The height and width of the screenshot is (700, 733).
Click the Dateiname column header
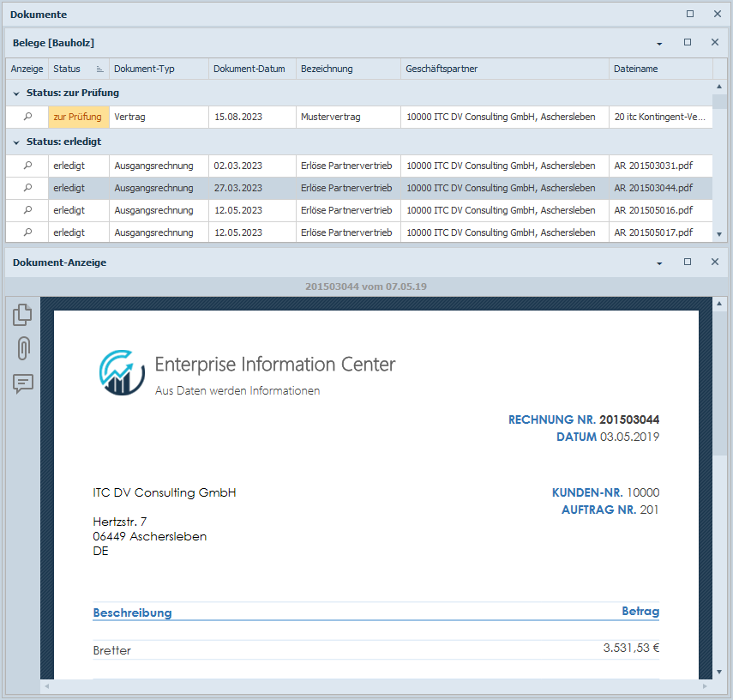(635, 69)
